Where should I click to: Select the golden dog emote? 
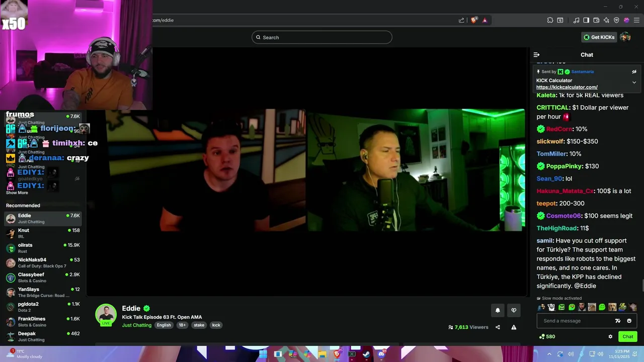point(612,307)
